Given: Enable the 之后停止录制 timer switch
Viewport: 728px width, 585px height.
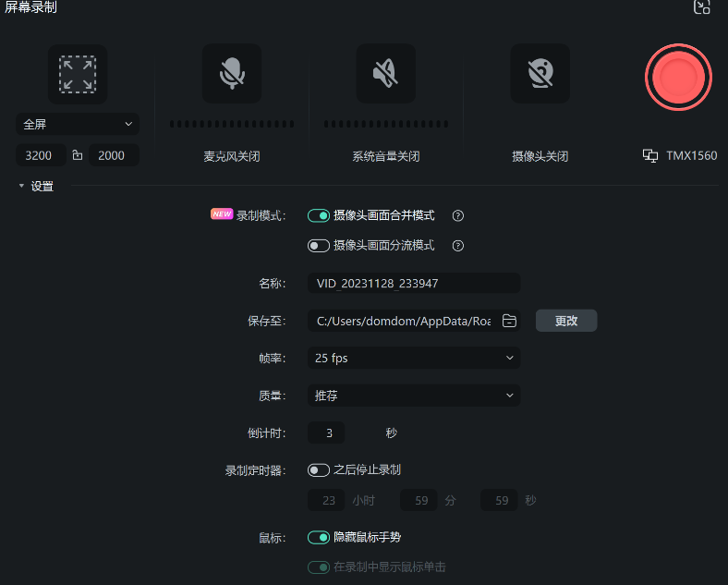Looking at the screenshot, I should 319,470.
